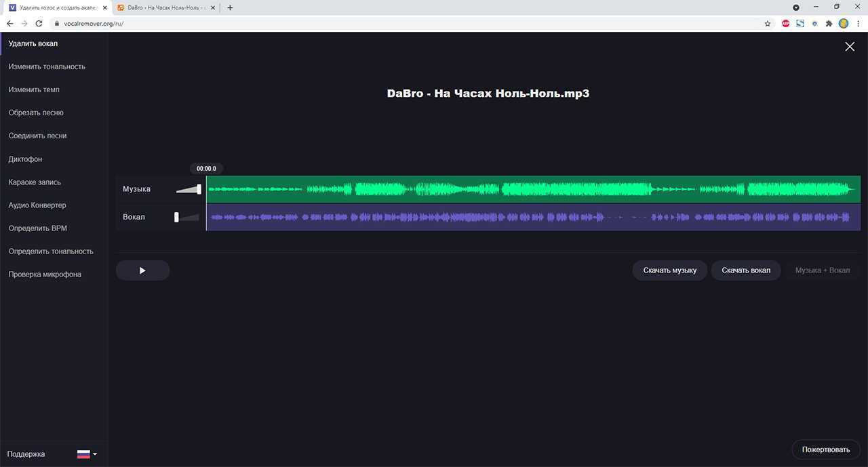Adjust the Музыка volume slider

(189, 189)
